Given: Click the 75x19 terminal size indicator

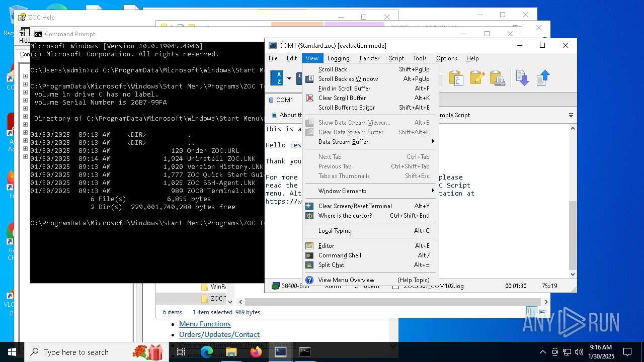Looking at the screenshot, I should [549, 286].
